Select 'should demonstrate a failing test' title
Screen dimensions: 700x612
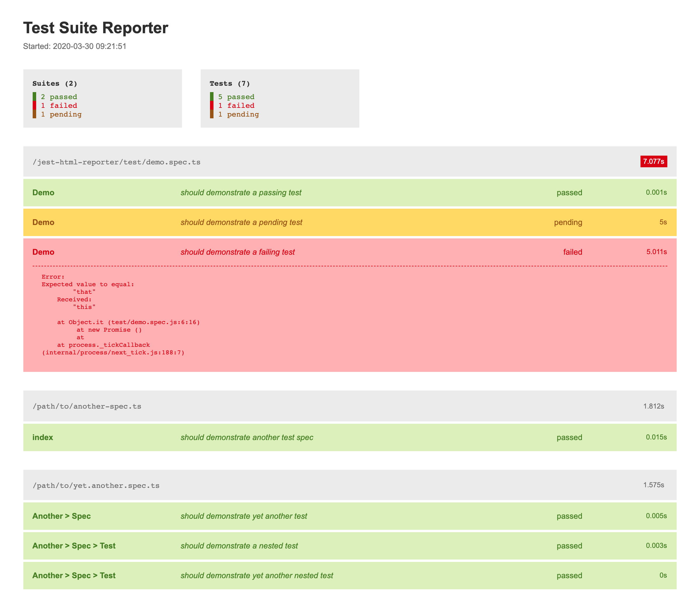[237, 252]
